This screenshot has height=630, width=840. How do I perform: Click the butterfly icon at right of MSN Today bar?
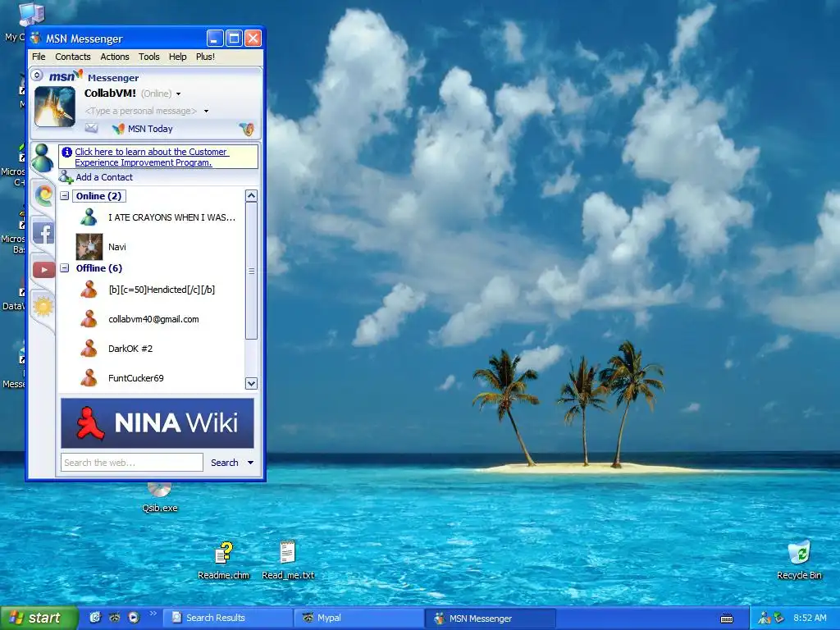[x=247, y=129]
